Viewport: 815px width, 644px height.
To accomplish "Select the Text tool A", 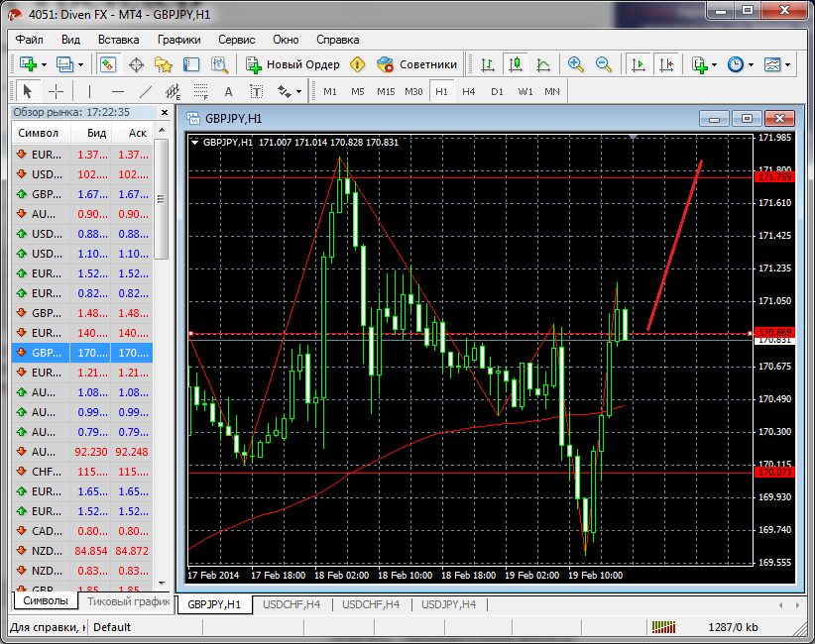I will [x=228, y=92].
